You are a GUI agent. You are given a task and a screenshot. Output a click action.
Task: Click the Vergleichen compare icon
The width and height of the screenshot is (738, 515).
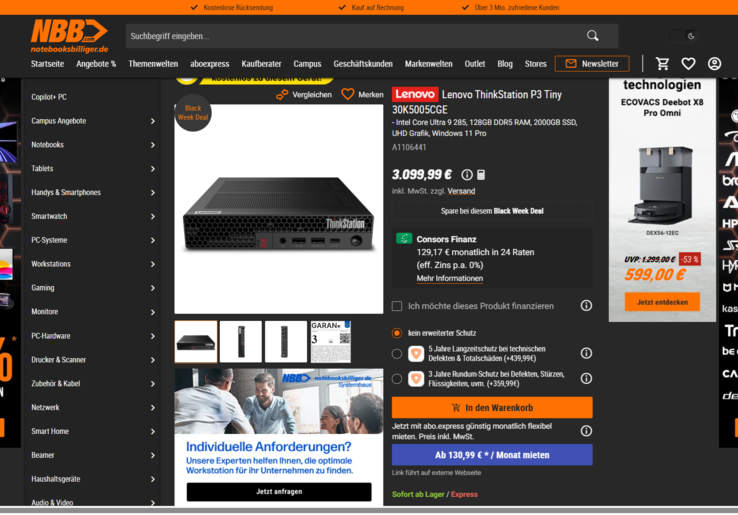pos(282,95)
